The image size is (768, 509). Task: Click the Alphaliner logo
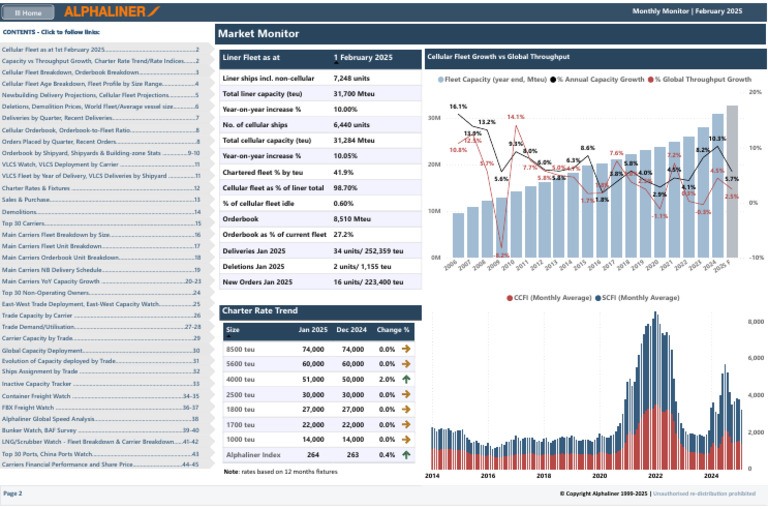click(x=112, y=11)
